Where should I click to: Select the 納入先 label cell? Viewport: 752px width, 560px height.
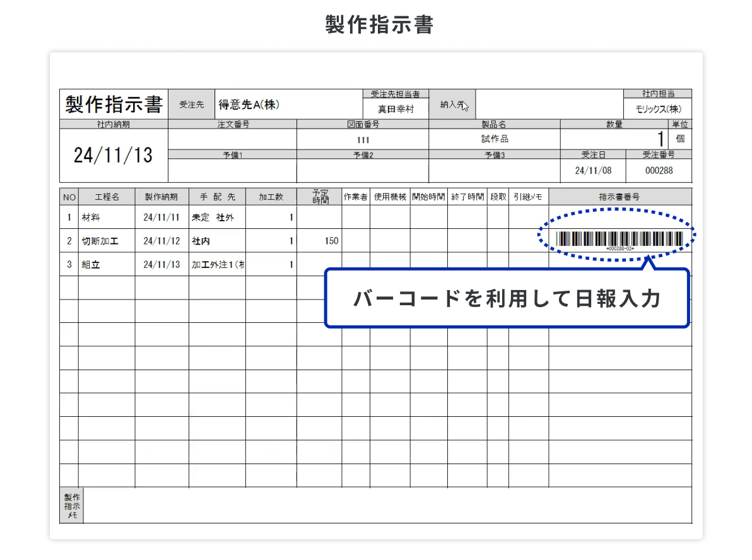(452, 105)
